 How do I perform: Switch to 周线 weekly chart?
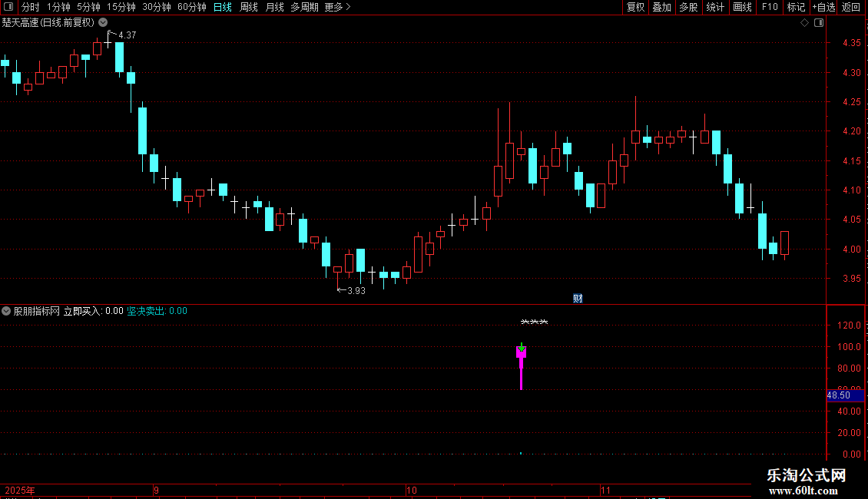click(249, 7)
